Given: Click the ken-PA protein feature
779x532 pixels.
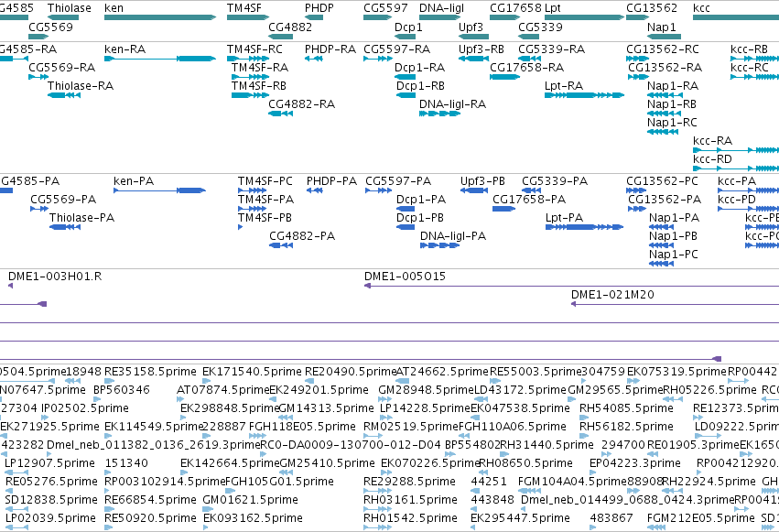Looking at the screenshot, I should [159, 190].
